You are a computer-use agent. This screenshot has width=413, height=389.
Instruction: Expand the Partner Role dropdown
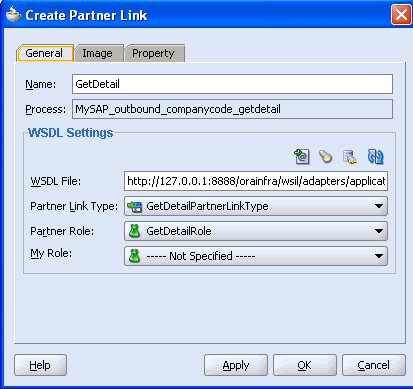tap(256, 231)
